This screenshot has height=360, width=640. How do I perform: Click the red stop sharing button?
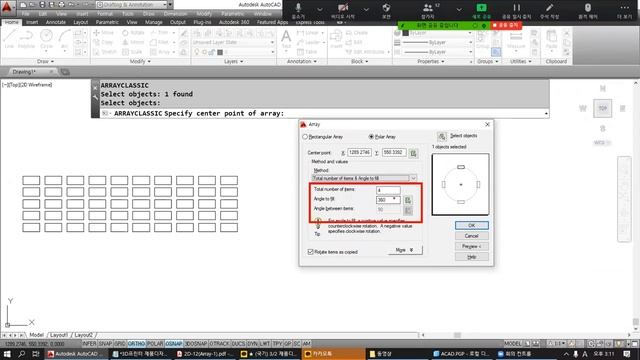pos(506,25)
